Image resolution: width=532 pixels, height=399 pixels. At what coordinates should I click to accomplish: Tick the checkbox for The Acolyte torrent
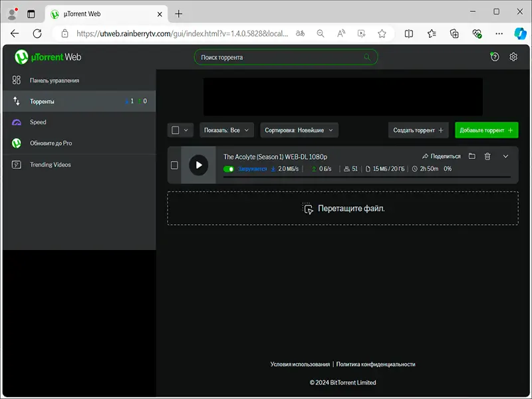coord(174,165)
